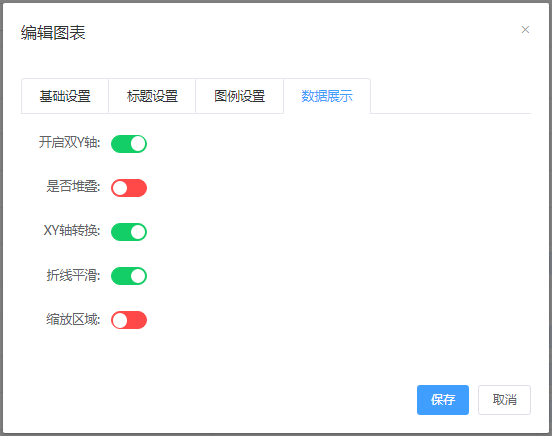Click the blue 保存 button
This screenshot has height=436, width=552.
443,400
